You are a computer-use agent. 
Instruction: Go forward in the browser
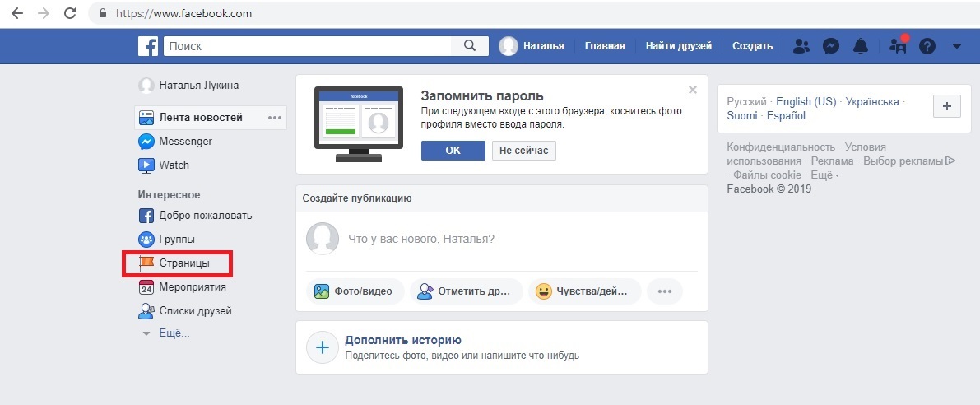43,13
